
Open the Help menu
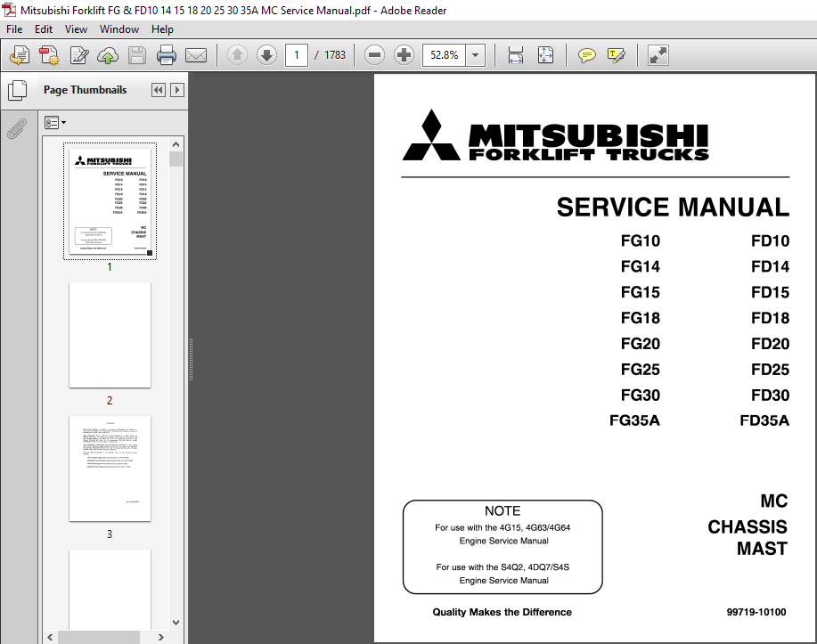(x=162, y=29)
